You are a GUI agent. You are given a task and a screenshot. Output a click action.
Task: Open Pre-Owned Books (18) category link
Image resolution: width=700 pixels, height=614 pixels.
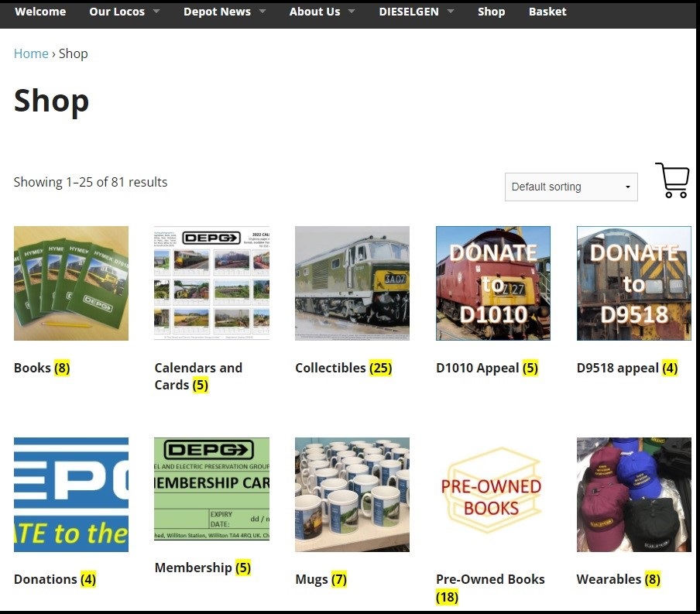pos(490,588)
